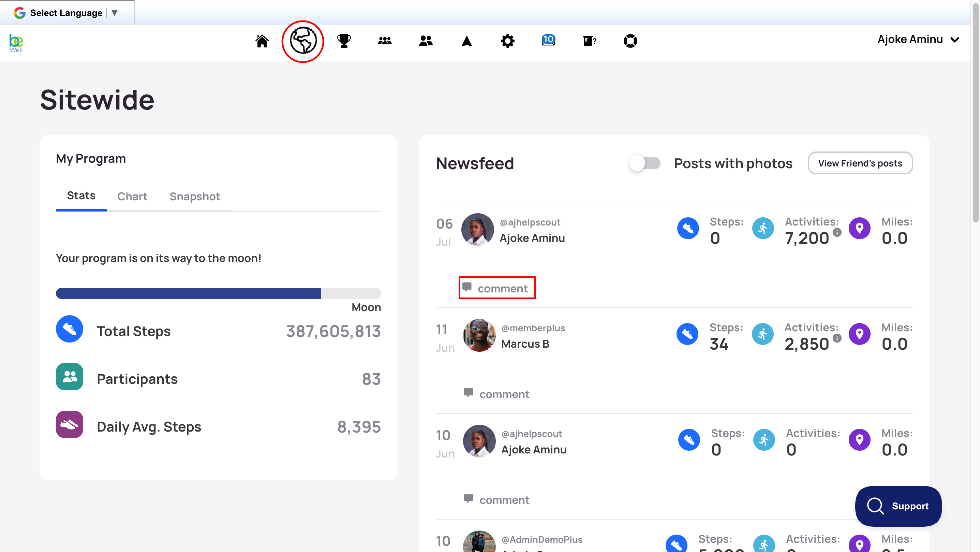Click the Activities runner icon in the 06 Jul post

tap(763, 229)
